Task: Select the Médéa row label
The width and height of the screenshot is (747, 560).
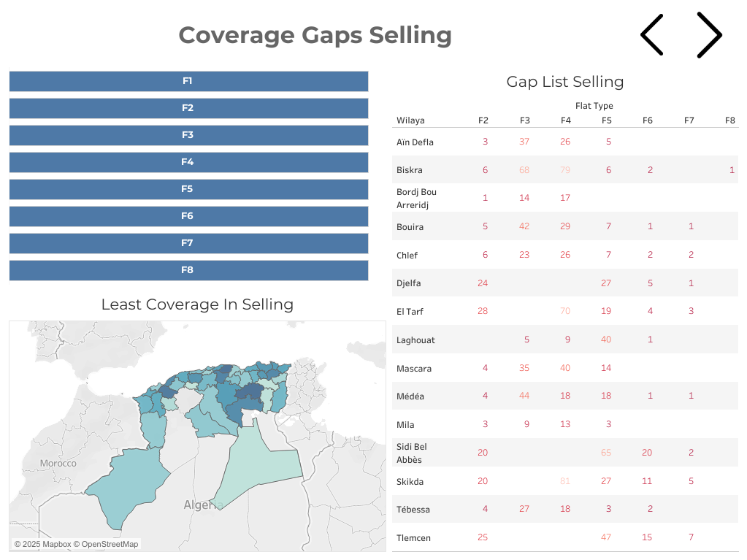Action: [x=410, y=396]
